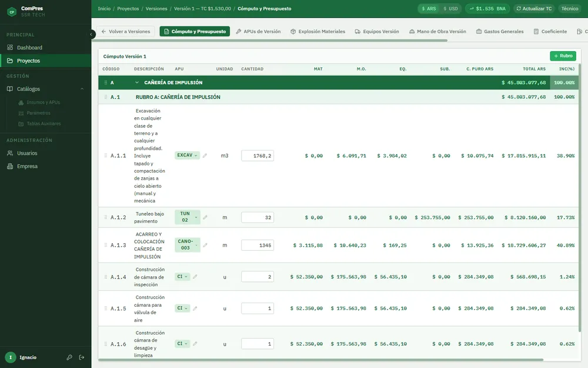
Task: Toggle the Técnico mode button
Action: tap(570, 9)
